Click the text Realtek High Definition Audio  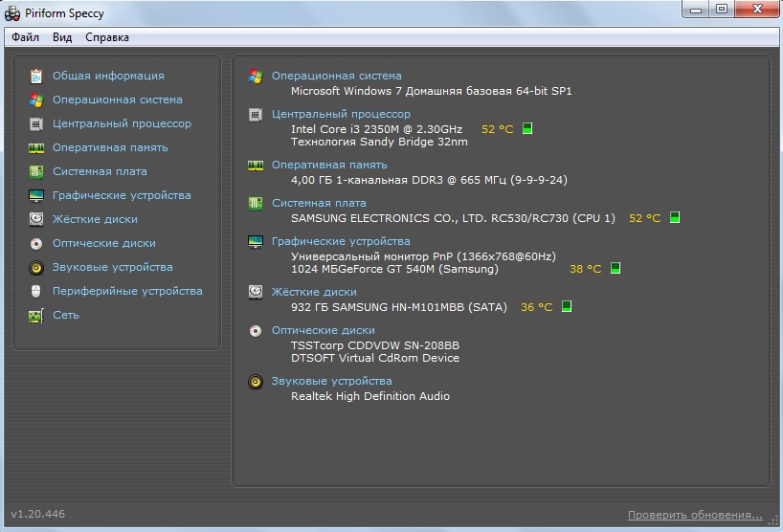[370, 396]
